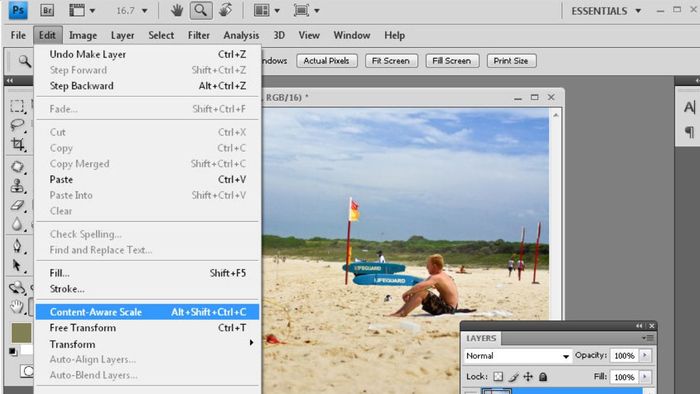Open the Opacity slider arrow

click(645, 356)
